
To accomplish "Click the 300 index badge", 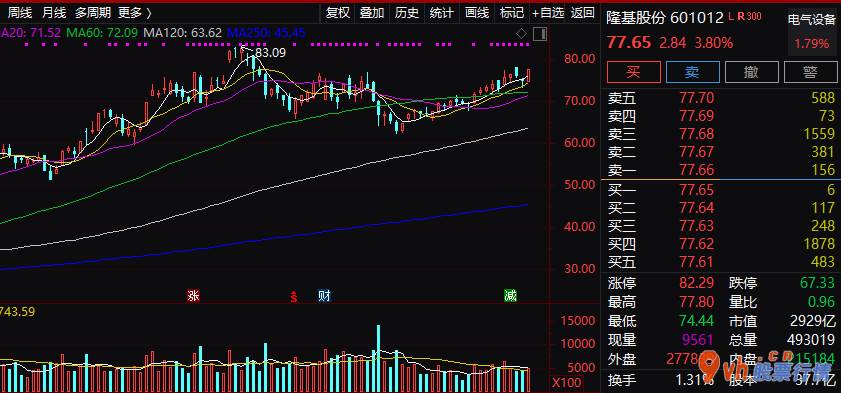I will pos(754,17).
